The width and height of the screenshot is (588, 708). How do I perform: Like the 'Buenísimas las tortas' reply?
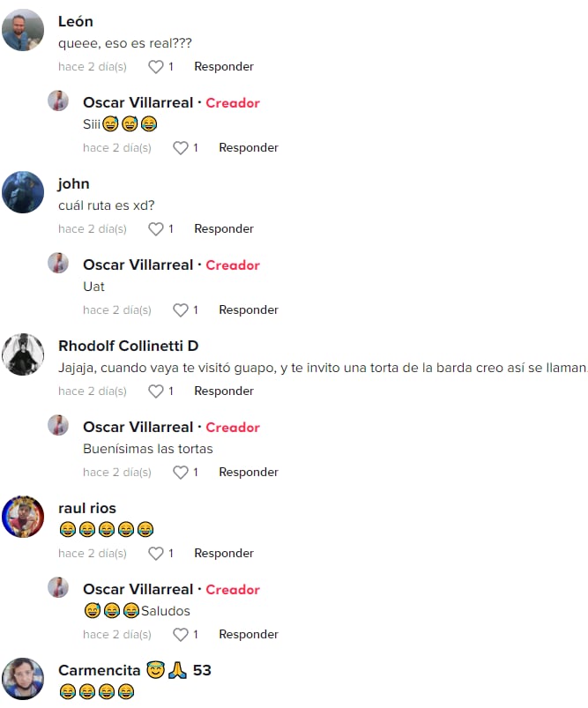pyautogui.click(x=181, y=473)
